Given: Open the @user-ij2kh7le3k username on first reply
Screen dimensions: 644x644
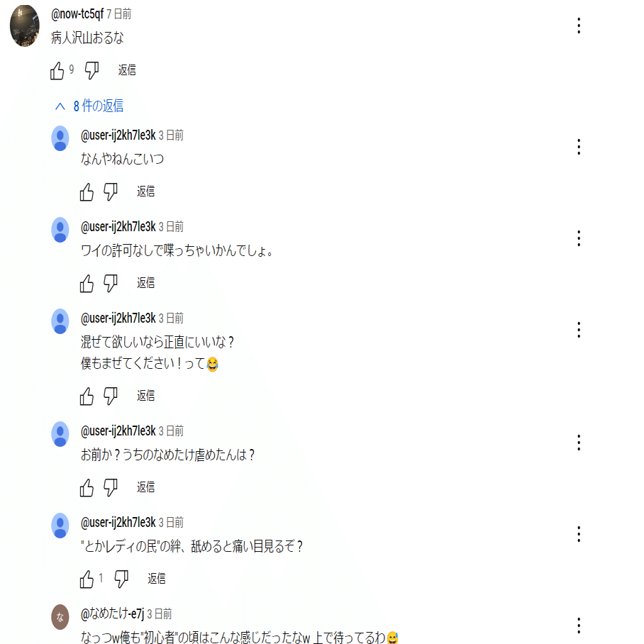Looking at the screenshot, I should tap(118, 135).
